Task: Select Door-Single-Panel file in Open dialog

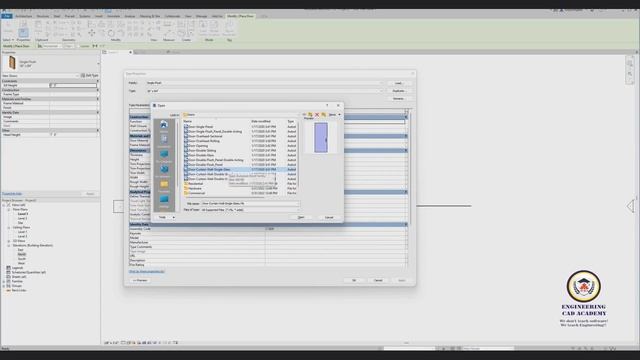Action: click(x=201, y=127)
